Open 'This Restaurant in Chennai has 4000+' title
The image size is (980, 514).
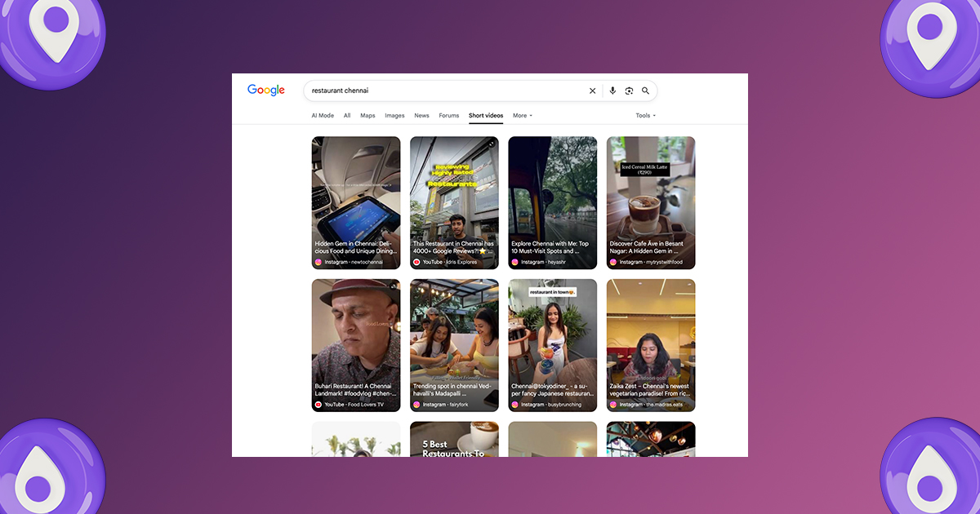454,247
